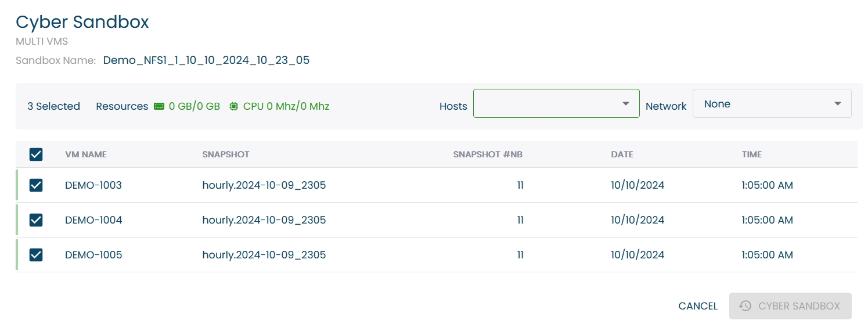Click the Network dropdown caret
This screenshot has width=868, height=324.
pos(838,104)
